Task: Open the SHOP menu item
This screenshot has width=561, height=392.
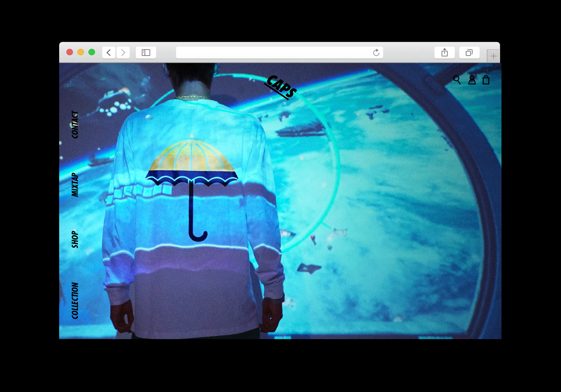Action: click(75, 239)
